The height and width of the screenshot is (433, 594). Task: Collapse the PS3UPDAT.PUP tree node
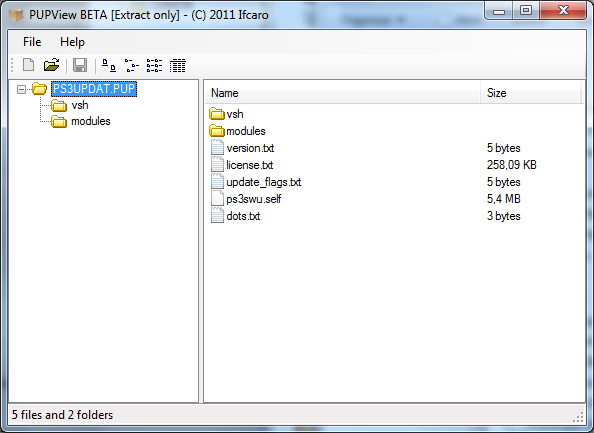pyautogui.click(x=22, y=89)
